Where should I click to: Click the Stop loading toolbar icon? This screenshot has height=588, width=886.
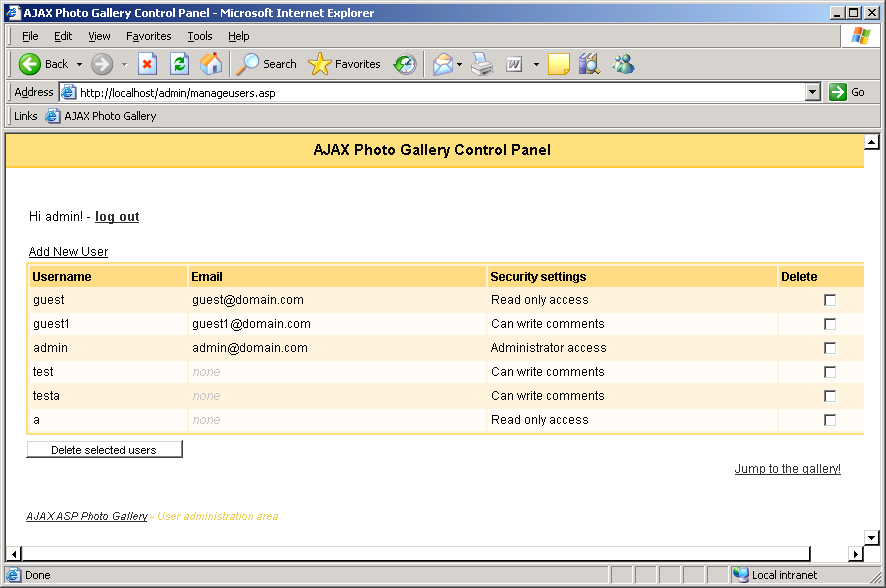pos(147,64)
